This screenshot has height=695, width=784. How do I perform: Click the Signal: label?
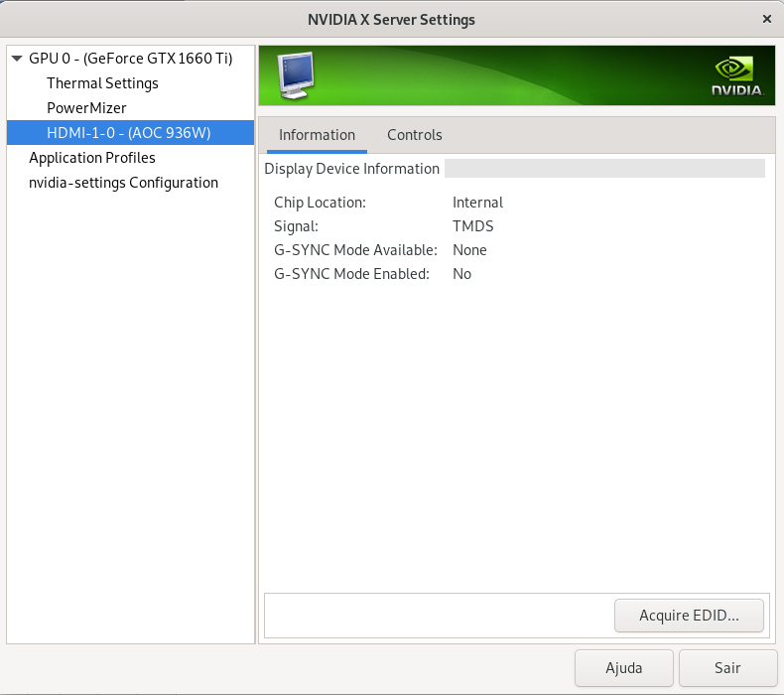click(x=296, y=226)
